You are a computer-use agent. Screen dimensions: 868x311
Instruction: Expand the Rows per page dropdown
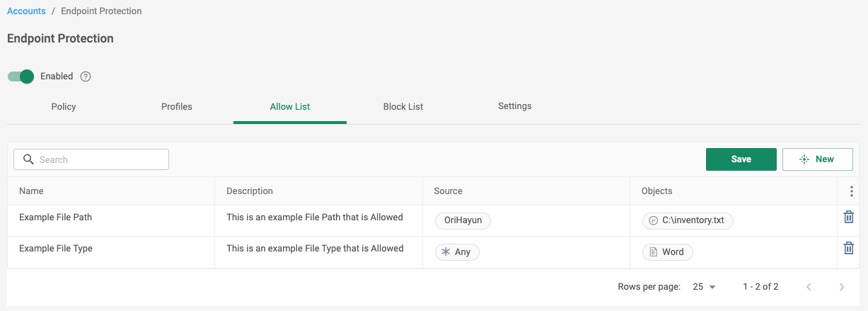[705, 287]
